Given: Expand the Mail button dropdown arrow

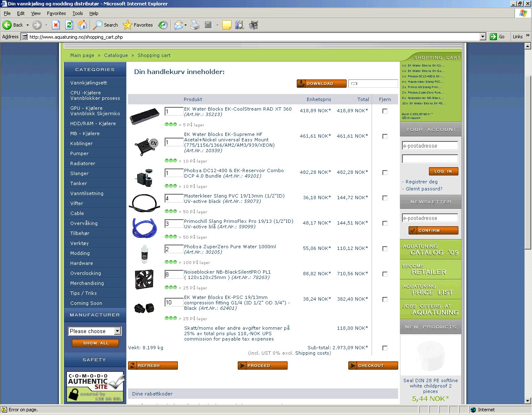Looking at the screenshot, I should pos(185,25).
